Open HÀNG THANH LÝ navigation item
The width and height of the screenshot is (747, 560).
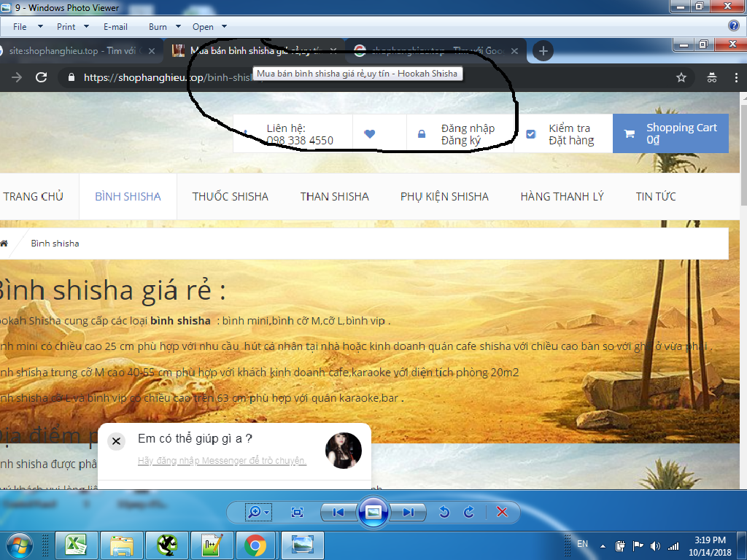[x=562, y=197]
